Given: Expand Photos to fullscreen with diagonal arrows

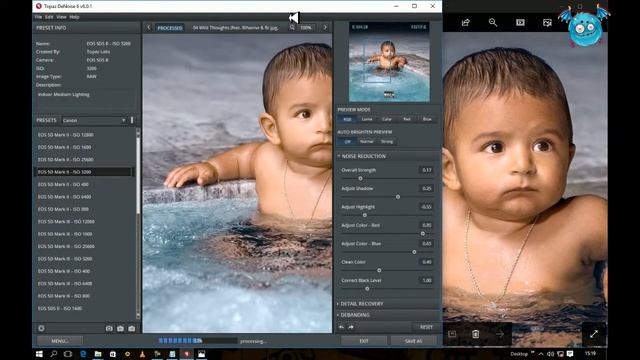Looking at the screenshot, I should click(594, 334).
